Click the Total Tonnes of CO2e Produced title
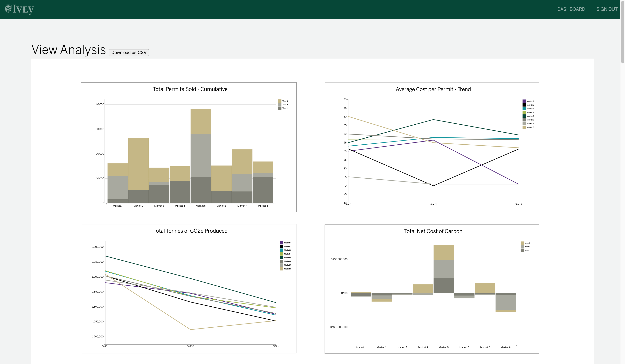The width and height of the screenshot is (625, 364). 190,231
